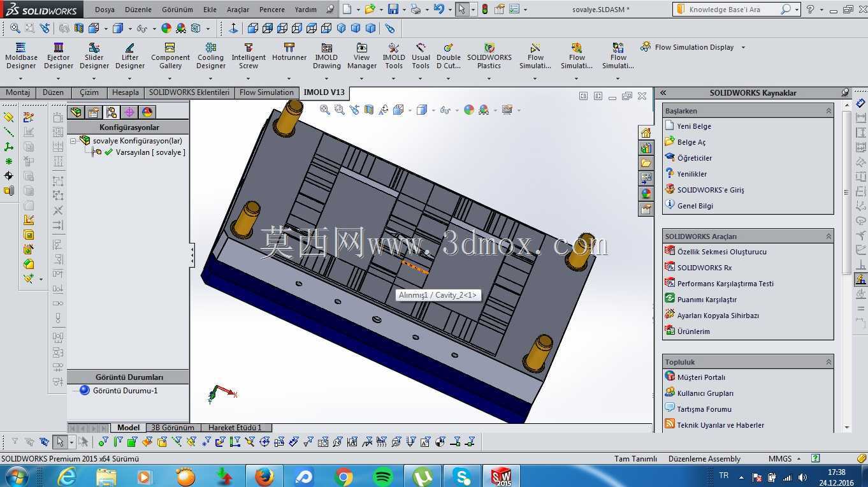Open the Flow Simulation Display dropdown

coord(743,47)
